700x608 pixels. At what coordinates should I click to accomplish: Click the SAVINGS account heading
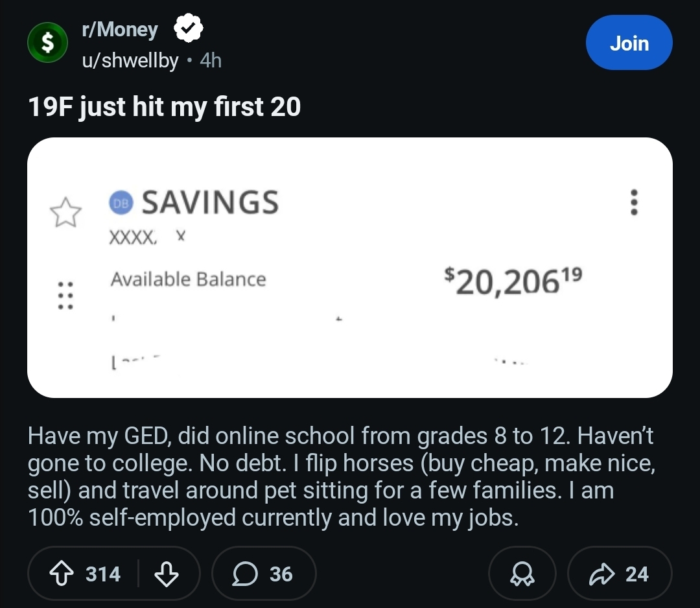click(x=210, y=202)
